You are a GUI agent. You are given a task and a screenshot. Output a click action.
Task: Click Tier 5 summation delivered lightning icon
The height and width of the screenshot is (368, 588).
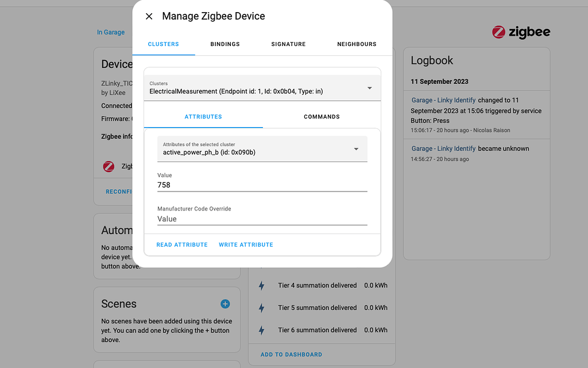pos(262,308)
